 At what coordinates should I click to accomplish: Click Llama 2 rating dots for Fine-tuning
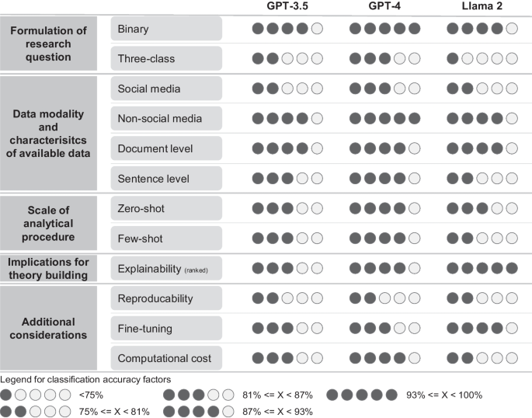click(x=482, y=328)
